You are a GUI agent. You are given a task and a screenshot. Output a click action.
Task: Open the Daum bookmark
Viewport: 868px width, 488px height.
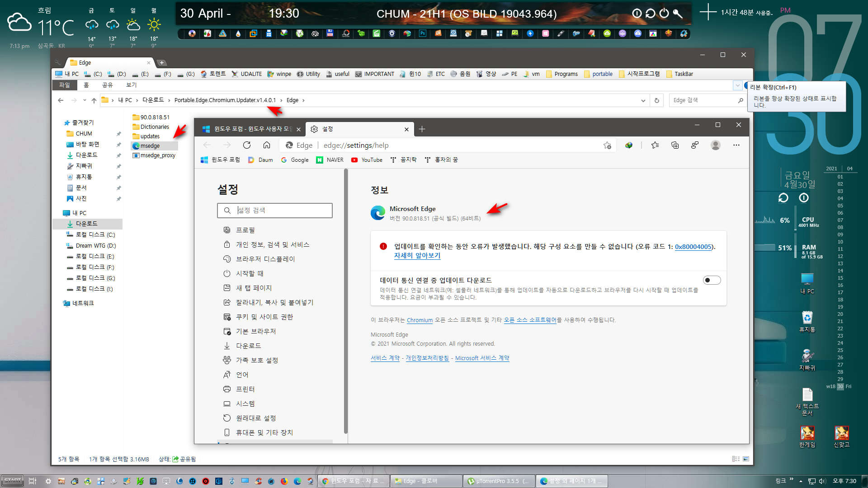click(x=261, y=160)
